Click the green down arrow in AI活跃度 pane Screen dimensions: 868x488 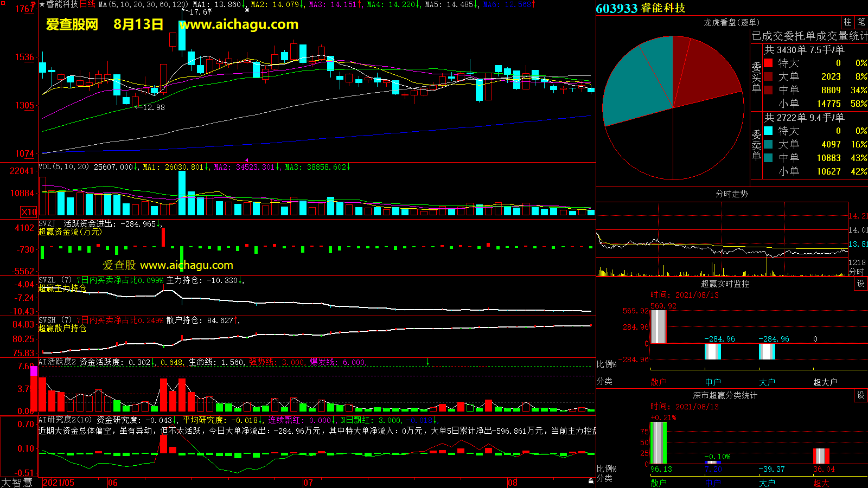point(428,362)
